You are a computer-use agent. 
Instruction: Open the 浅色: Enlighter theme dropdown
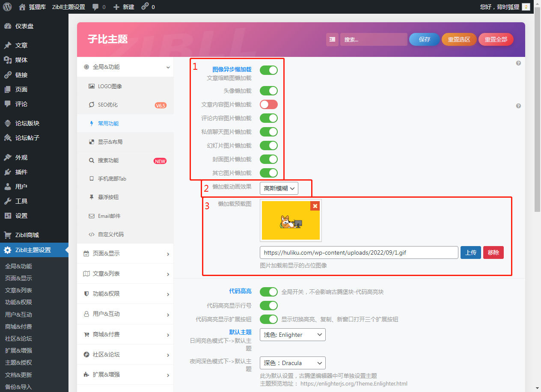pyautogui.click(x=292, y=335)
